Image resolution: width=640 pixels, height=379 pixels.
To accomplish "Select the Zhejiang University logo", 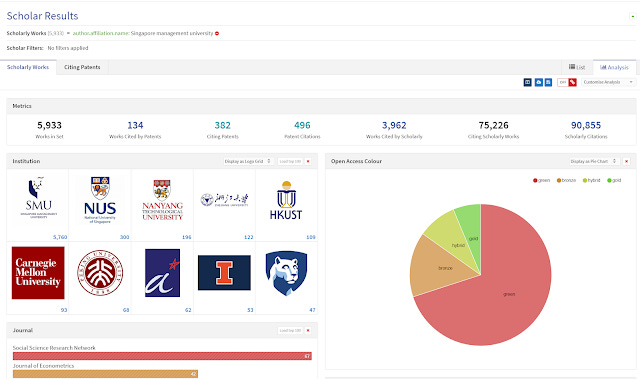I will tap(224, 199).
